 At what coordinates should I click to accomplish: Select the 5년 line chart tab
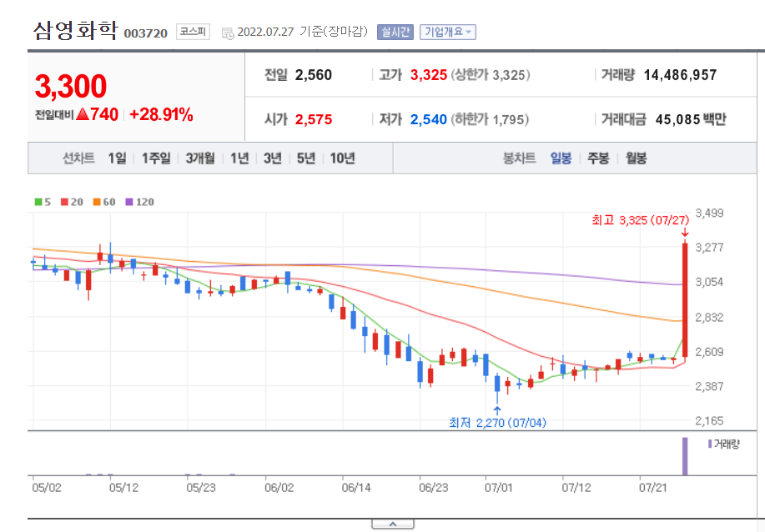[306, 158]
